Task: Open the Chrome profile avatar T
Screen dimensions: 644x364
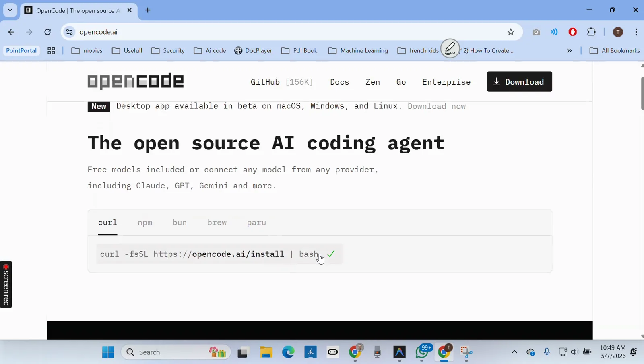Action: (618, 32)
